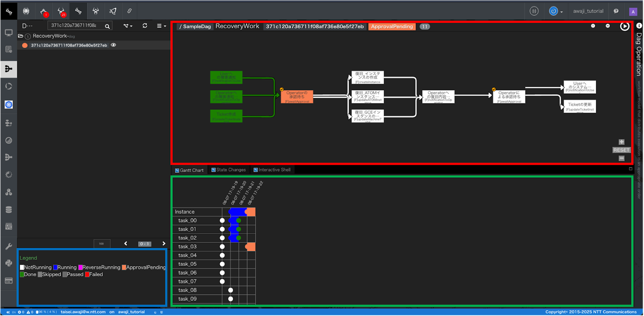
Task: Click the spider icon in top toolbar
Action: [26, 11]
